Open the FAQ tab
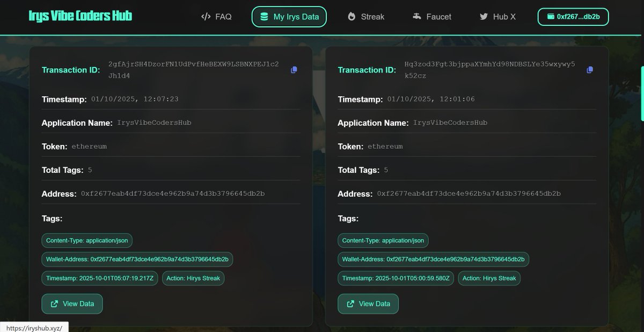The image size is (644, 332). pyautogui.click(x=216, y=17)
